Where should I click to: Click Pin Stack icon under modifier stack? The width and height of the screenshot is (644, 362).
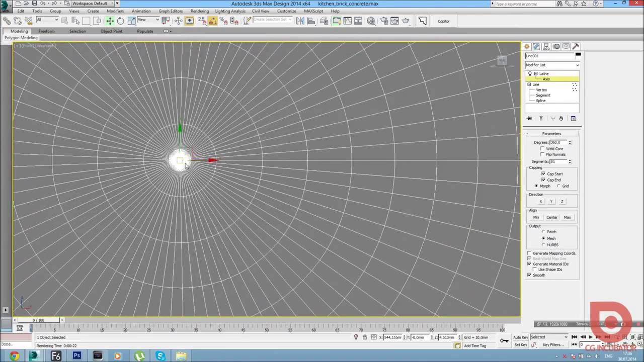click(x=529, y=118)
